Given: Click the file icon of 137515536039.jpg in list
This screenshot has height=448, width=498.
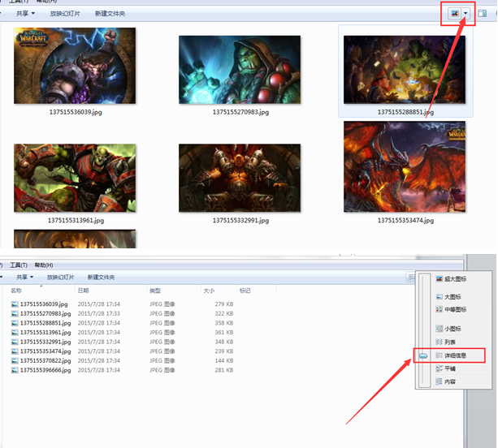Looking at the screenshot, I should (x=15, y=304).
